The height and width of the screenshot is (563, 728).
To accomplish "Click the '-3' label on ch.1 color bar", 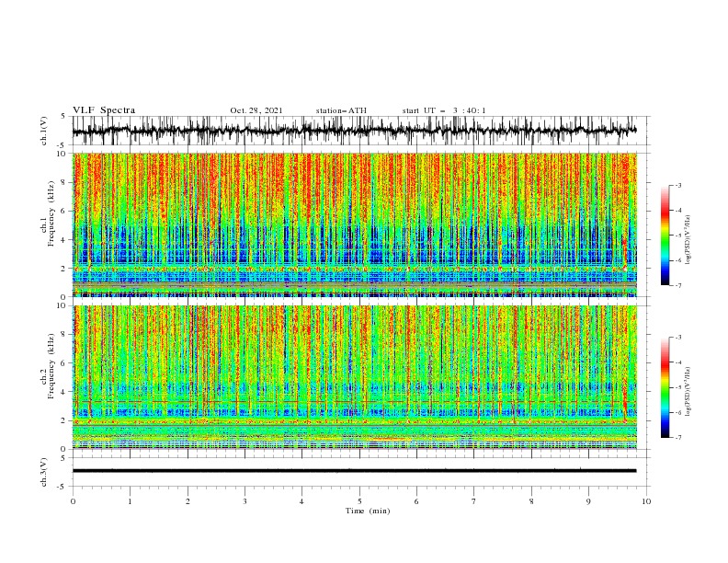I will coord(678,185).
